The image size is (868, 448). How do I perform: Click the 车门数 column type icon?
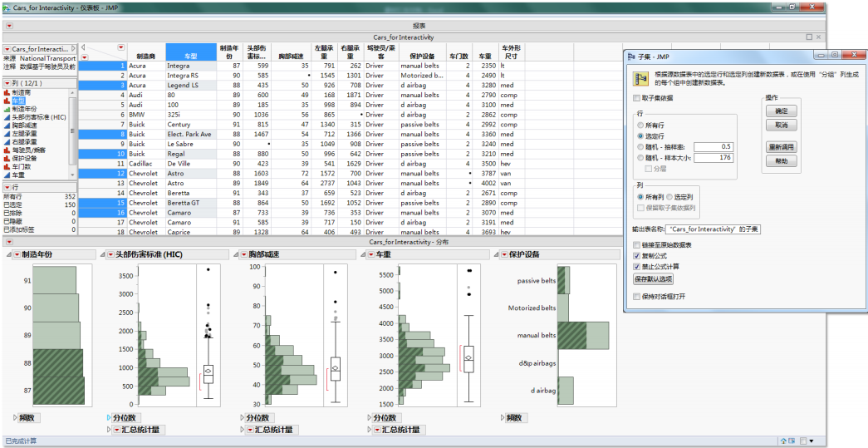(x=7, y=167)
